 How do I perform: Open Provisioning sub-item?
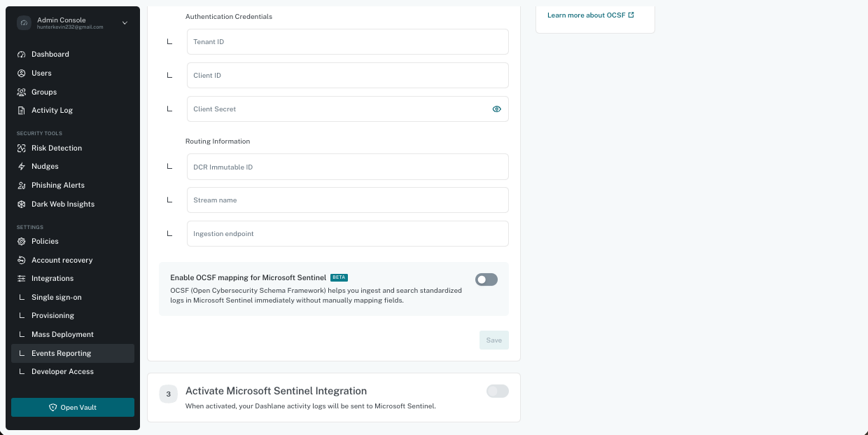tap(73, 315)
